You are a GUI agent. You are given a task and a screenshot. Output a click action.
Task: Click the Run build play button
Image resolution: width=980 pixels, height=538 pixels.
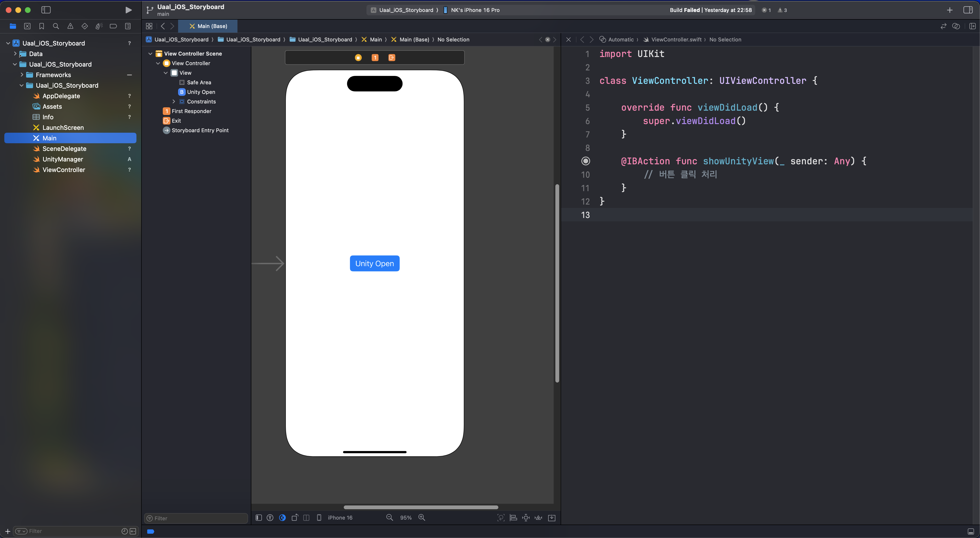128,10
